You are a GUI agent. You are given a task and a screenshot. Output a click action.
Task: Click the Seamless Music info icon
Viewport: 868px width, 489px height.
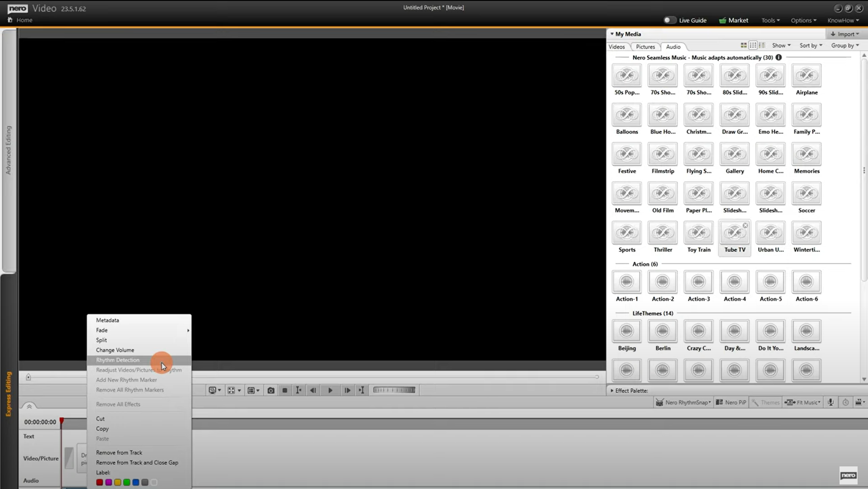(778, 57)
